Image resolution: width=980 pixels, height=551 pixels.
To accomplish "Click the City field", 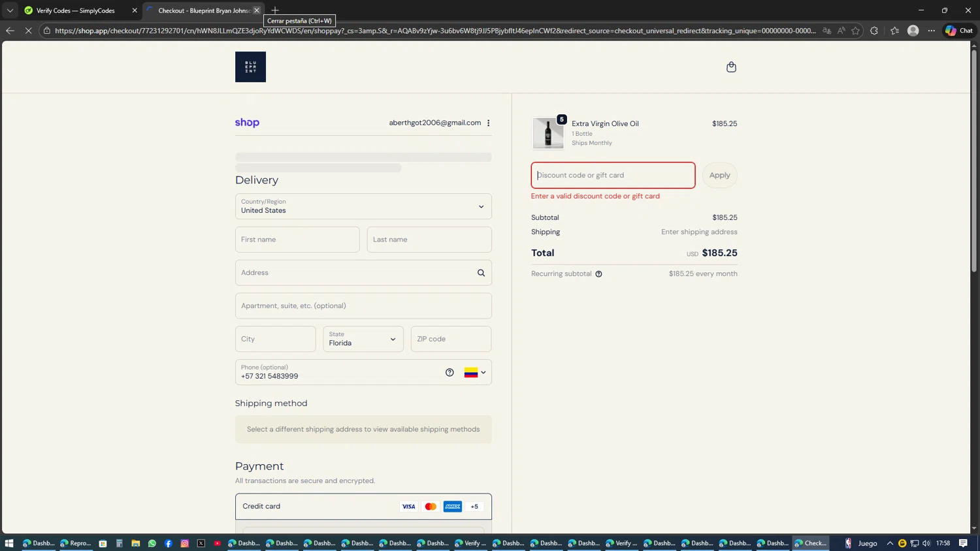I will (x=275, y=339).
